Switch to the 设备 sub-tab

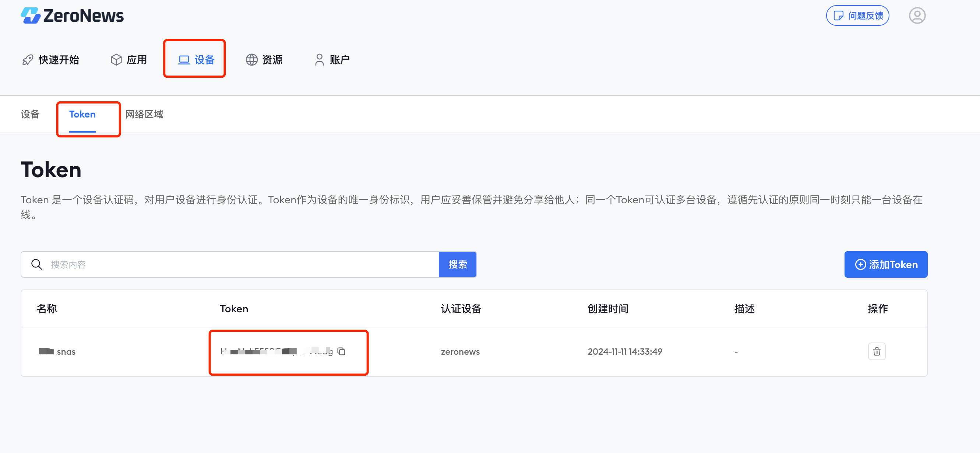tap(30, 114)
